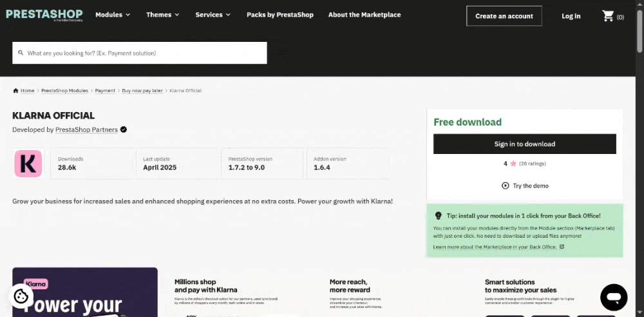Click the cookie settings icon
Viewport: 644px width, 317px height.
point(21,296)
